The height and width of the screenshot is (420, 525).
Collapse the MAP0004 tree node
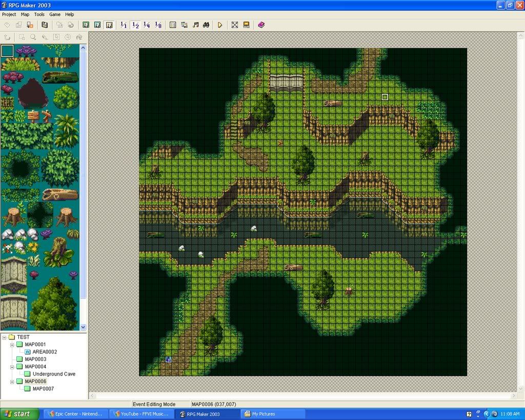[x=12, y=367]
